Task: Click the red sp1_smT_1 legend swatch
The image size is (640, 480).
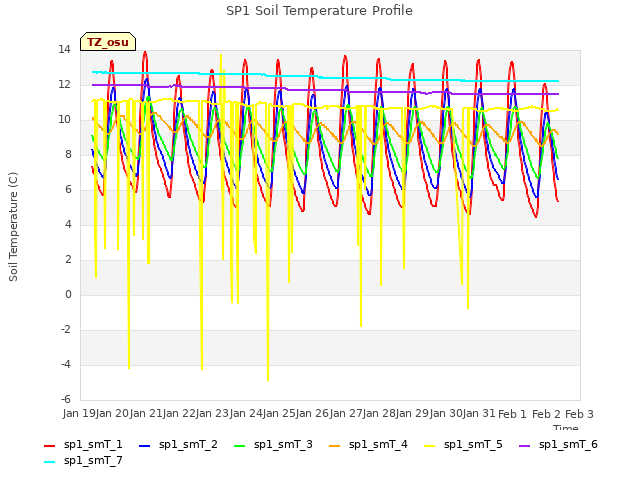Action: [x=49, y=446]
